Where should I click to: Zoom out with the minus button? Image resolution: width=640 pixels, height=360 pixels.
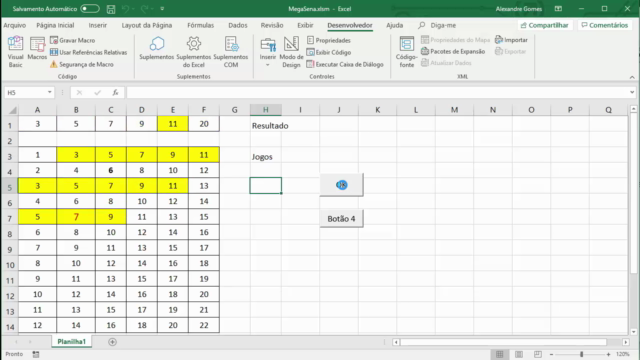tap(551, 354)
